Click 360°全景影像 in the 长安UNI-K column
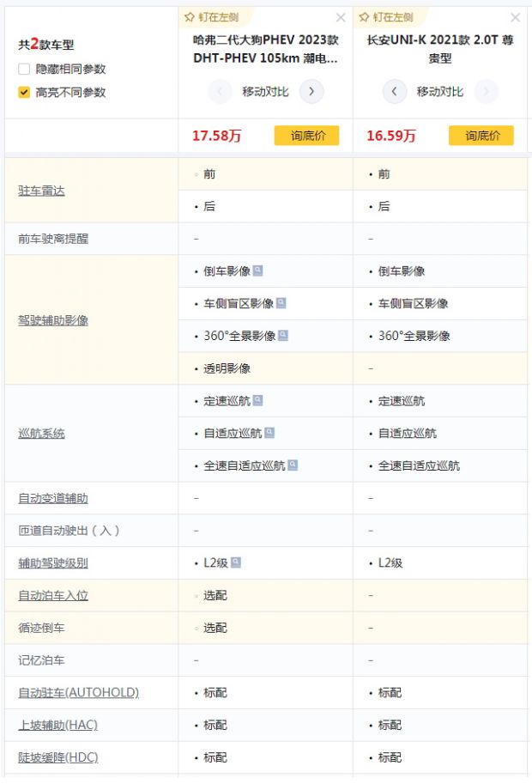 click(x=414, y=336)
